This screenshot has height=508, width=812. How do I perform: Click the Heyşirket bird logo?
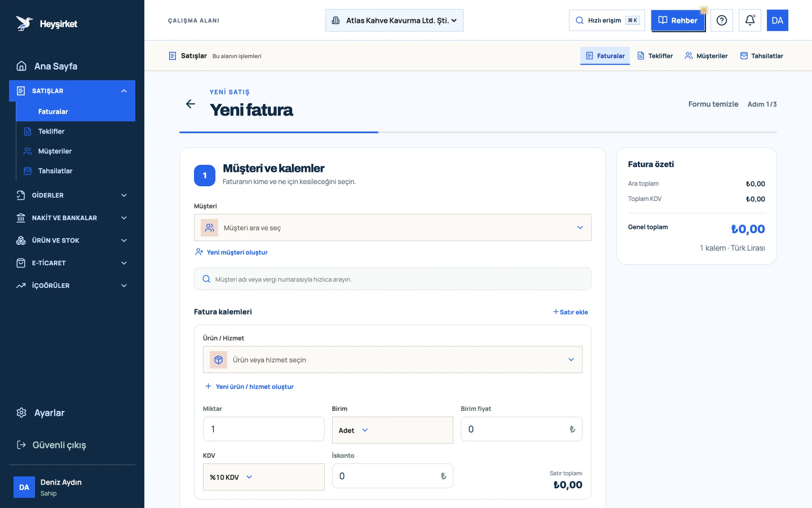(24, 23)
